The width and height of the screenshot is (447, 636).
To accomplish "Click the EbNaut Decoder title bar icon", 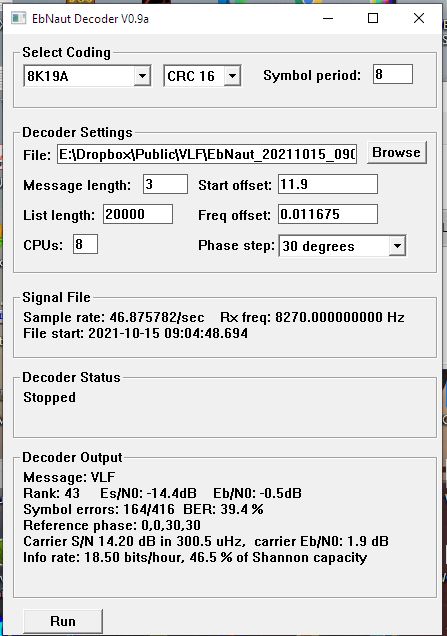I will [18, 18].
